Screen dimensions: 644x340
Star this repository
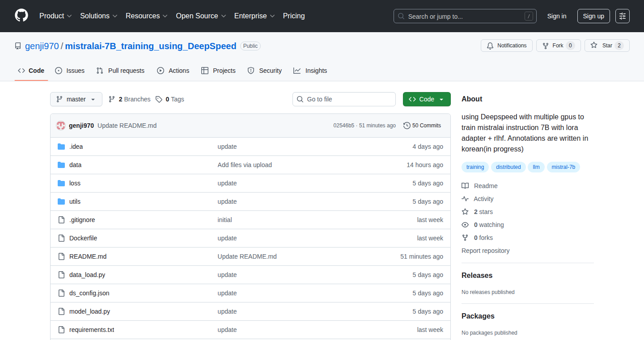point(607,46)
